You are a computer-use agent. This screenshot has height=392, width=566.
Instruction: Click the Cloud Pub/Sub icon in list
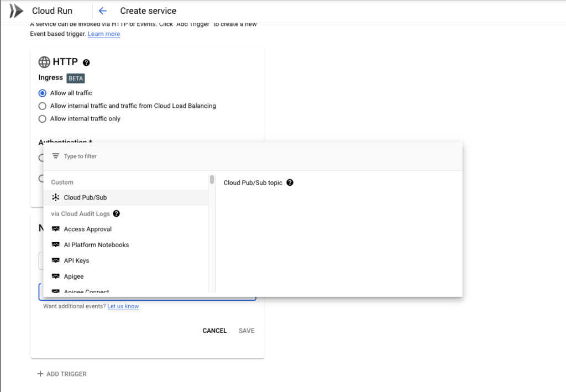pos(55,197)
